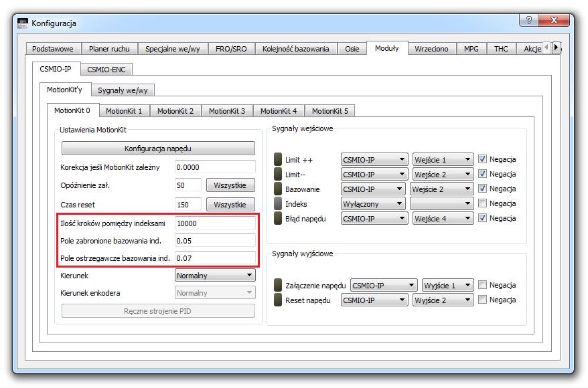Open the Błąd napędu Wejście 4 dropdown
This screenshot has height=388, width=588.
(x=443, y=219)
